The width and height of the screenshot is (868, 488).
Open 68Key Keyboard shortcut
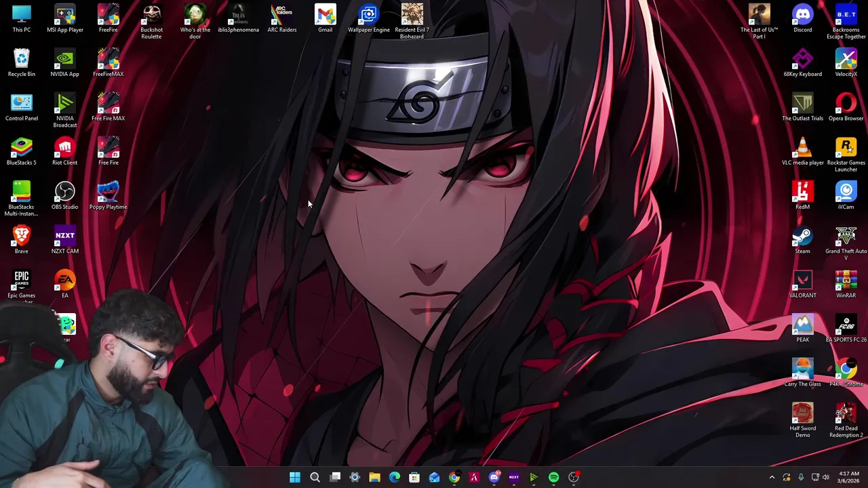pyautogui.click(x=803, y=62)
